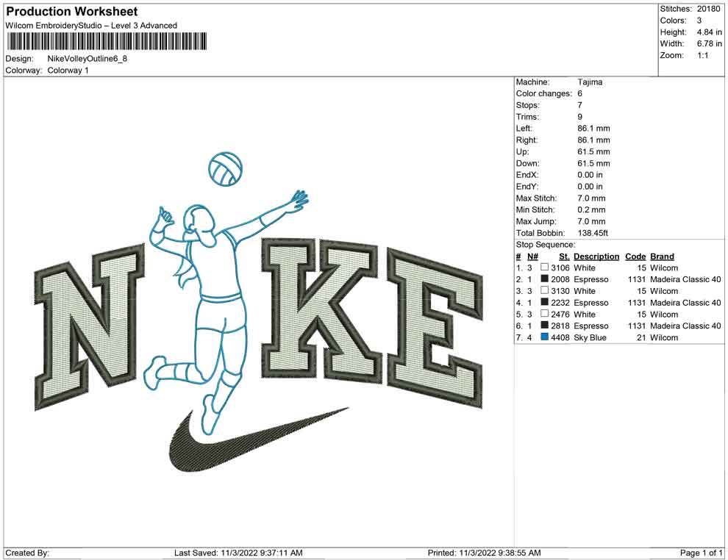This screenshot has height=560, width=728.
Task: Click the Brand column header
Action: point(662,256)
